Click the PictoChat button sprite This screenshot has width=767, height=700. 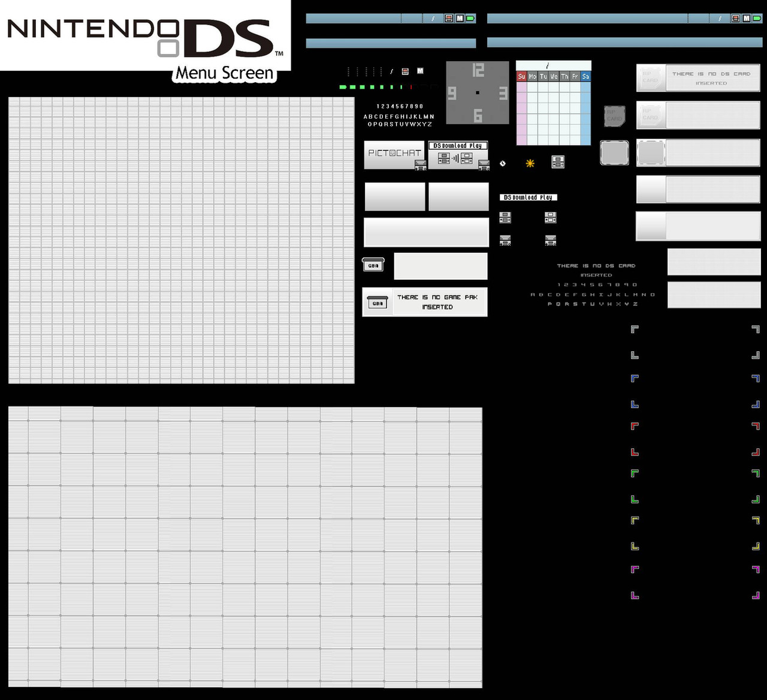tap(394, 155)
